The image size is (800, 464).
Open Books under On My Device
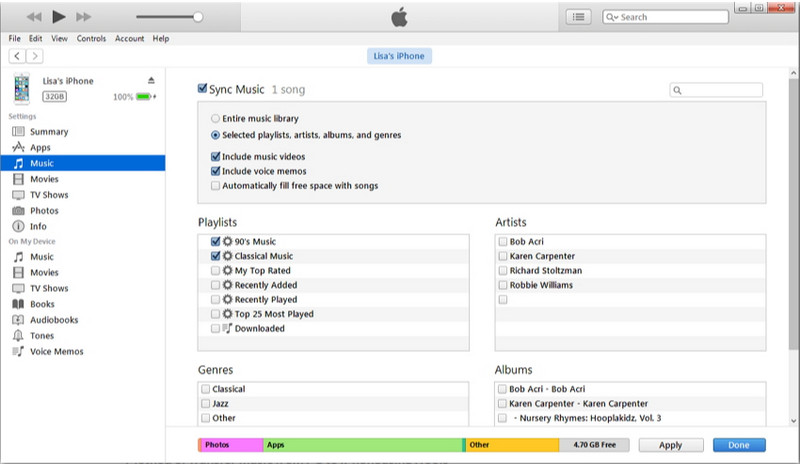(x=83, y=304)
